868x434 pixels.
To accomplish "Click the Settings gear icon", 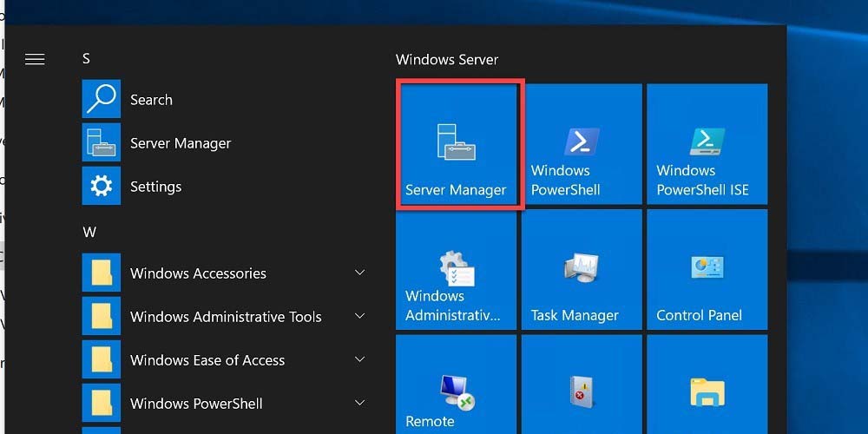I will click(x=102, y=186).
